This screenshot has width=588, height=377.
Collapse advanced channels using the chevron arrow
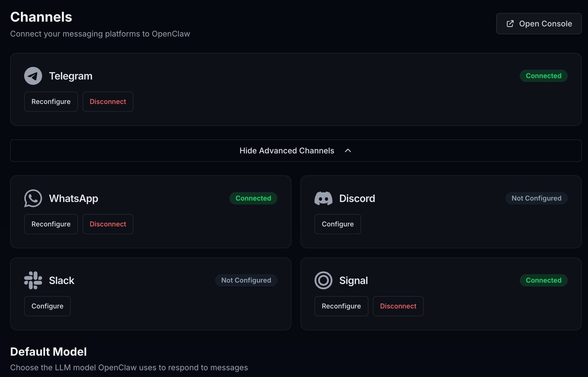pos(348,151)
